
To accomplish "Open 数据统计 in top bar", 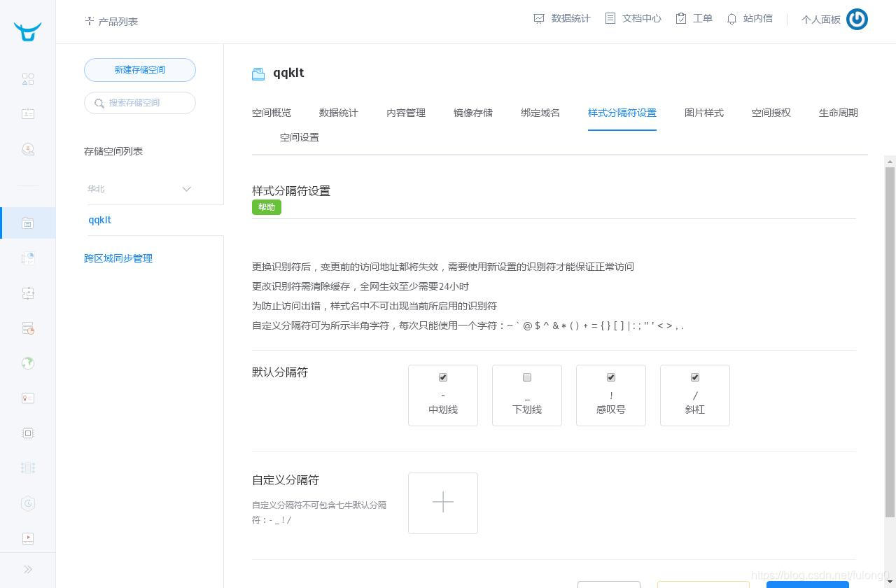I will point(562,19).
